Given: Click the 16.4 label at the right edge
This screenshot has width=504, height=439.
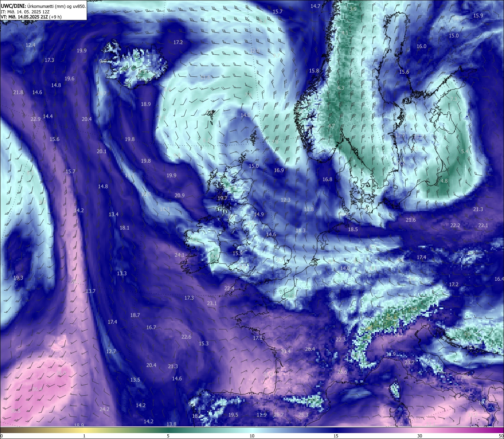Looking at the screenshot, I should tap(499, 279).
